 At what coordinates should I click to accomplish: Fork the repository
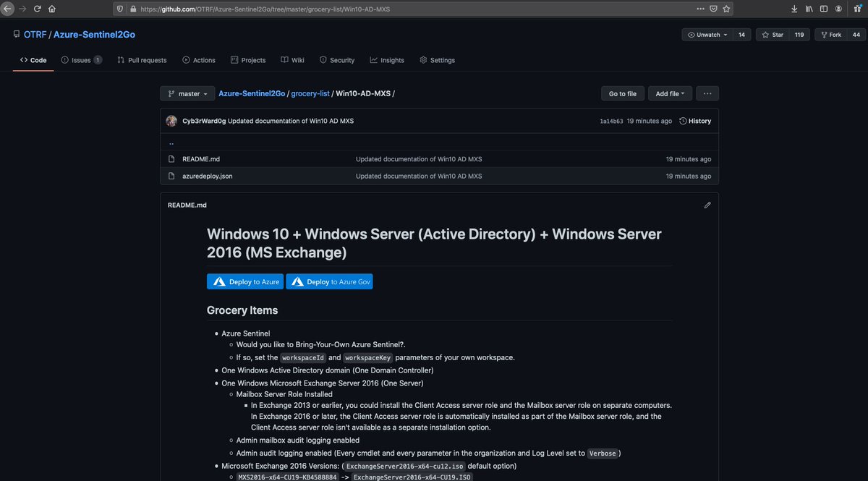(x=830, y=35)
